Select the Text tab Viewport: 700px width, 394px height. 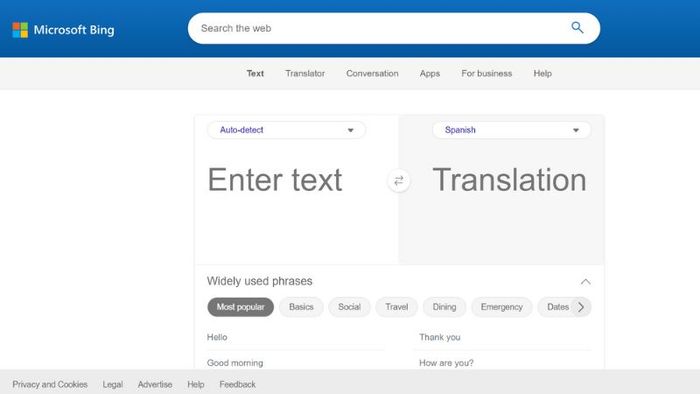(255, 74)
